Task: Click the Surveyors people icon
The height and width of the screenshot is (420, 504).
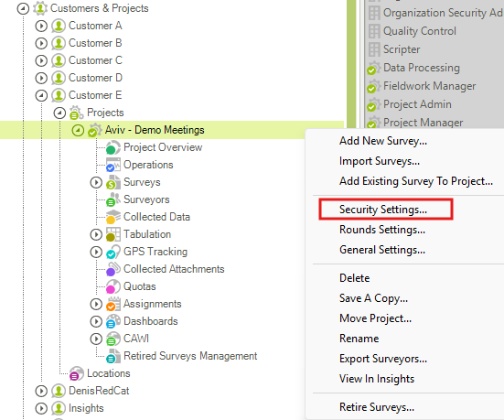Action: (113, 199)
